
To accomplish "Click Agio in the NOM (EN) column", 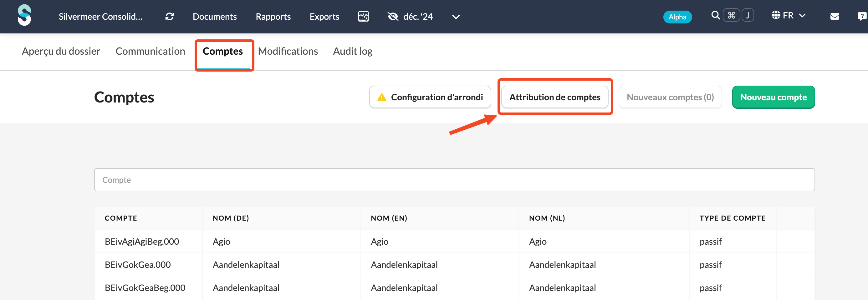I will (380, 242).
